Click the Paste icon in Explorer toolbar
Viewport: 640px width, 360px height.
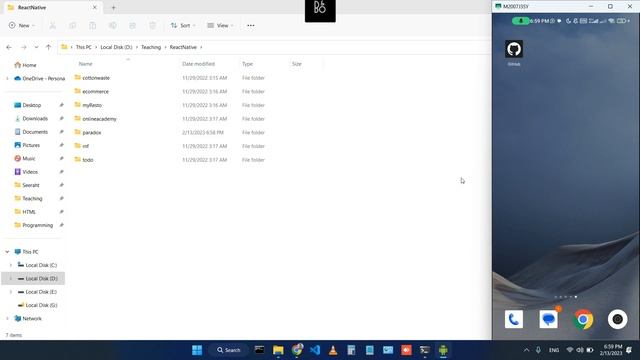(93, 26)
